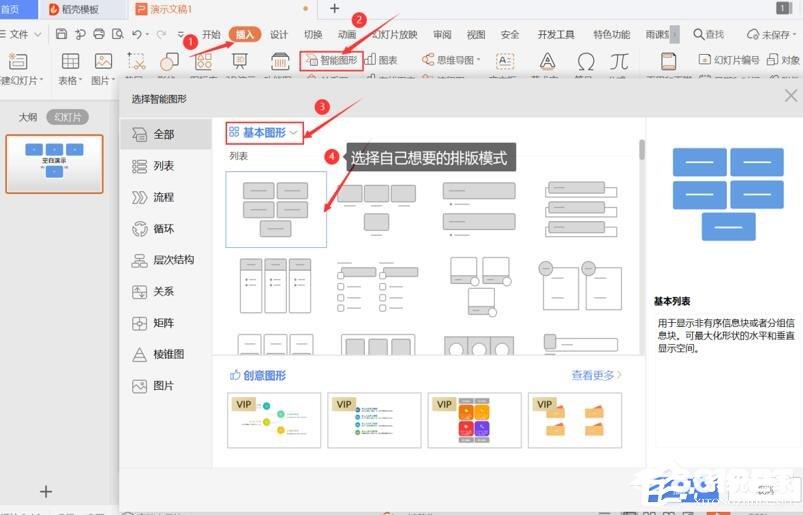Click the dialog layout list scrollbar
Screen dimensions: 803x515
(x=642, y=150)
